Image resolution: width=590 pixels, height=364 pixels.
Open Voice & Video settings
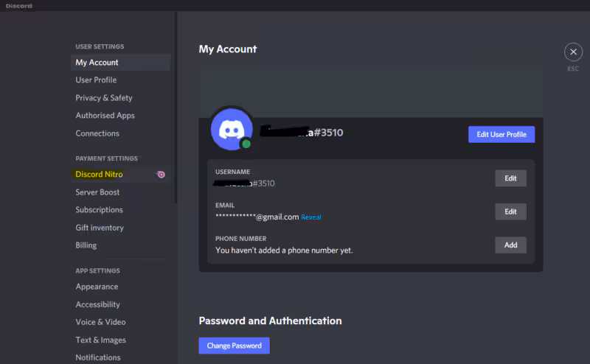[x=100, y=322]
